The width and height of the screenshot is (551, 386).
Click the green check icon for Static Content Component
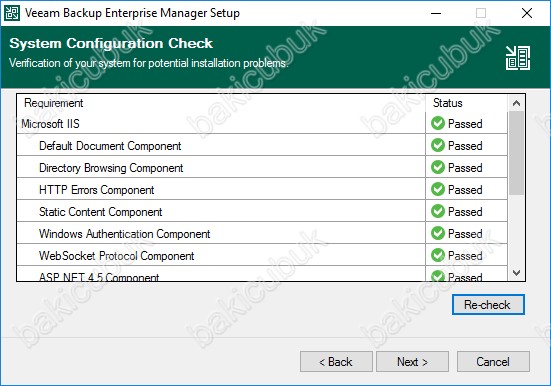point(438,211)
